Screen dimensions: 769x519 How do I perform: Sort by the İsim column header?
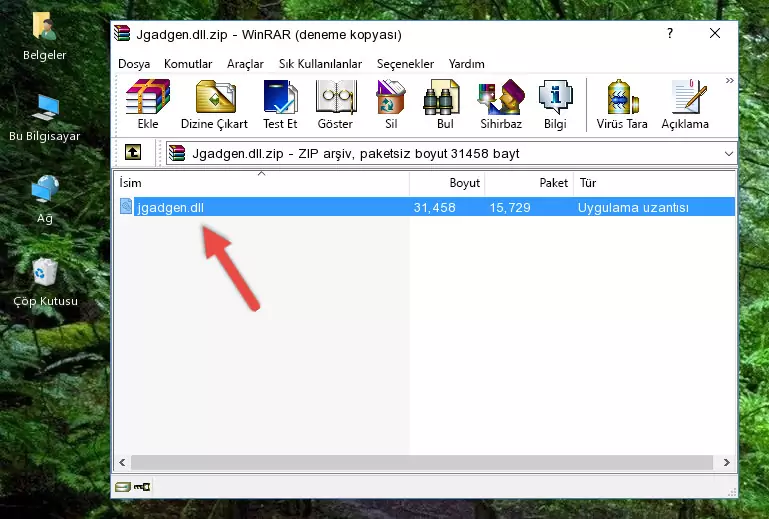tap(262, 183)
